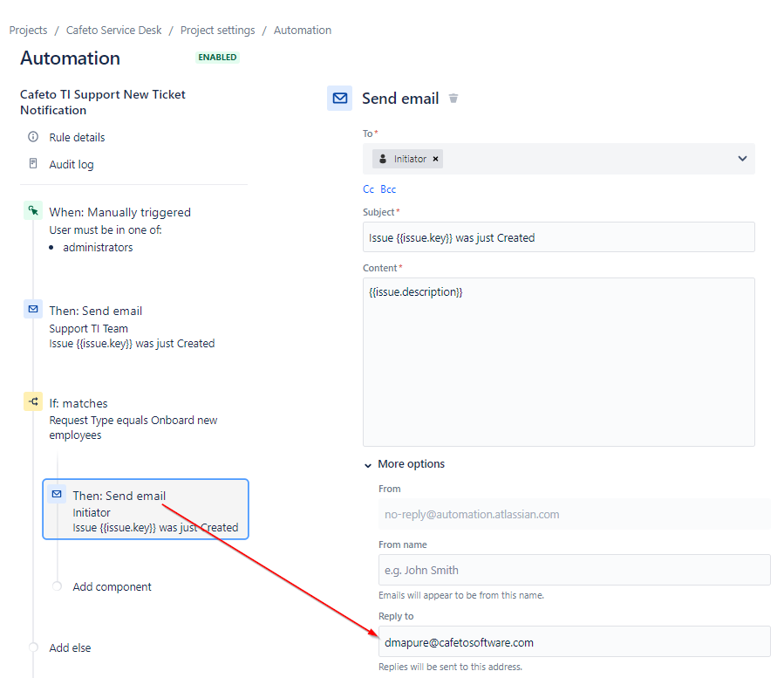Click the Manually triggered cursor icon
The image size is (784, 678).
[x=33, y=210]
